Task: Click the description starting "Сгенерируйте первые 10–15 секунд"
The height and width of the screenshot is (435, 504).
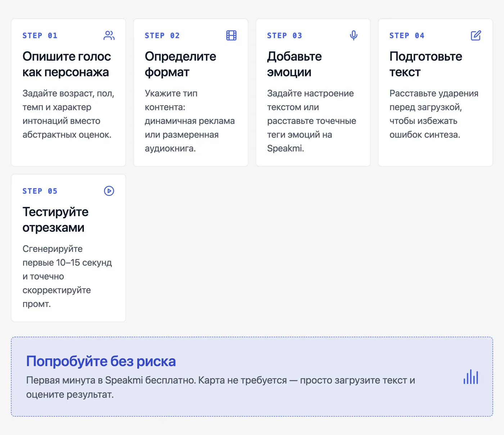Action: 67,276
